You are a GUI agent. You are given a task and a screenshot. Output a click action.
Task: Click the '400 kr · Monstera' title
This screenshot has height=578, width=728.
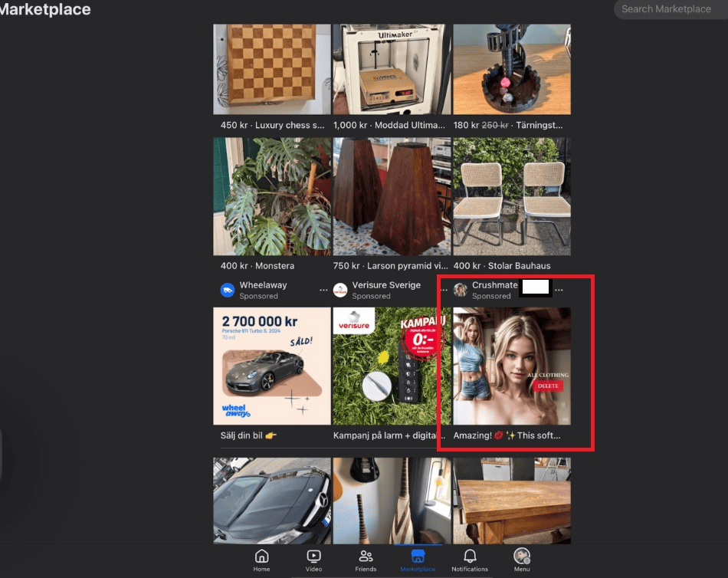point(257,266)
